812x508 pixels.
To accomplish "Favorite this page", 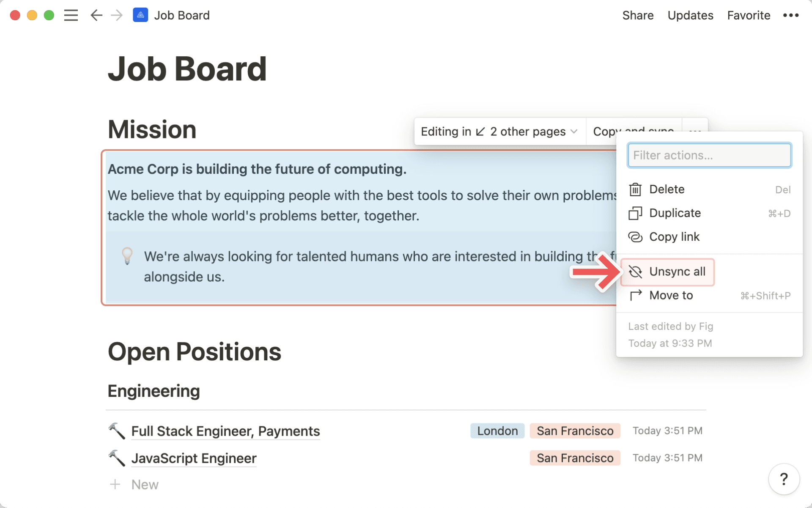I will (749, 16).
